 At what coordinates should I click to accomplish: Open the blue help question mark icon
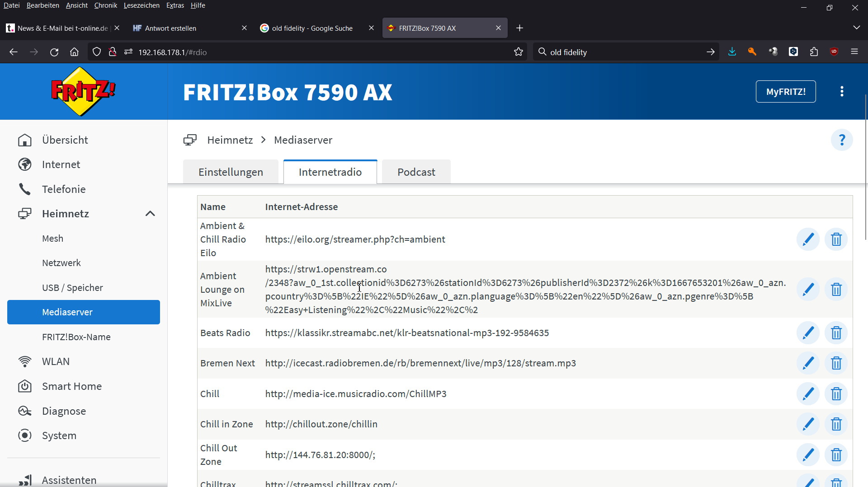pos(841,140)
